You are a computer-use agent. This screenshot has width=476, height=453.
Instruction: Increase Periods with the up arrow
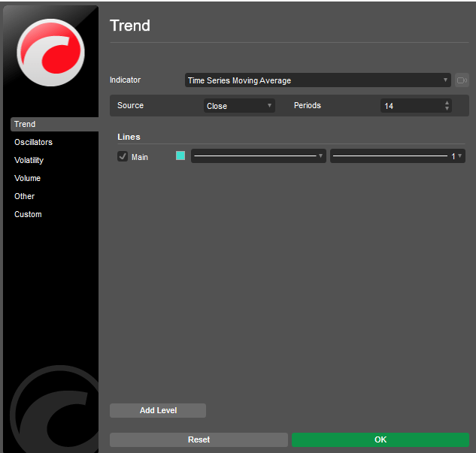coord(447,103)
